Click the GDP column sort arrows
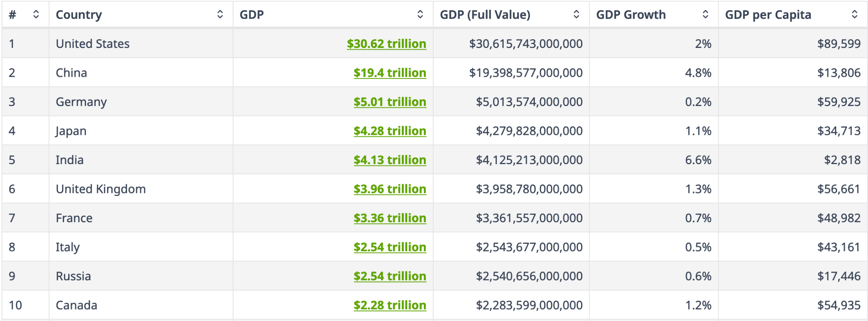The height and width of the screenshot is (321, 868). (x=420, y=14)
